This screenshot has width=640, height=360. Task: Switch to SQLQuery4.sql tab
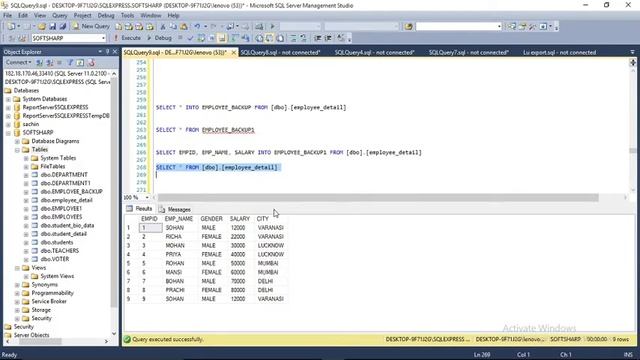tap(374, 52)
